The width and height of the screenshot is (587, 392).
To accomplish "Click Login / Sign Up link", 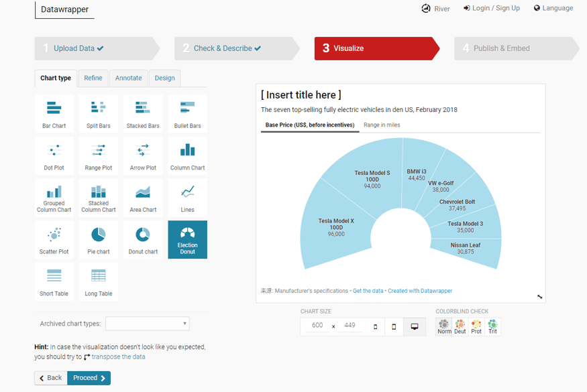I will coord(492,8).
